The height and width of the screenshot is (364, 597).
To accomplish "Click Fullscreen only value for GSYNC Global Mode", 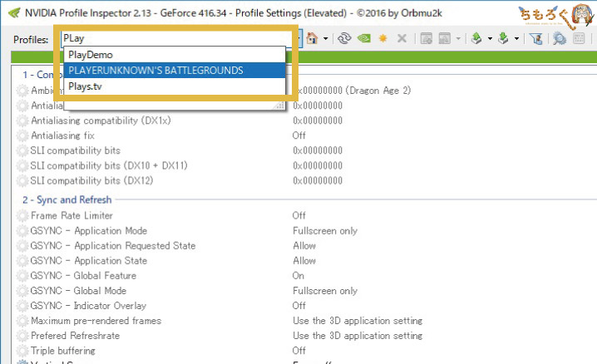I will (325, 291).
